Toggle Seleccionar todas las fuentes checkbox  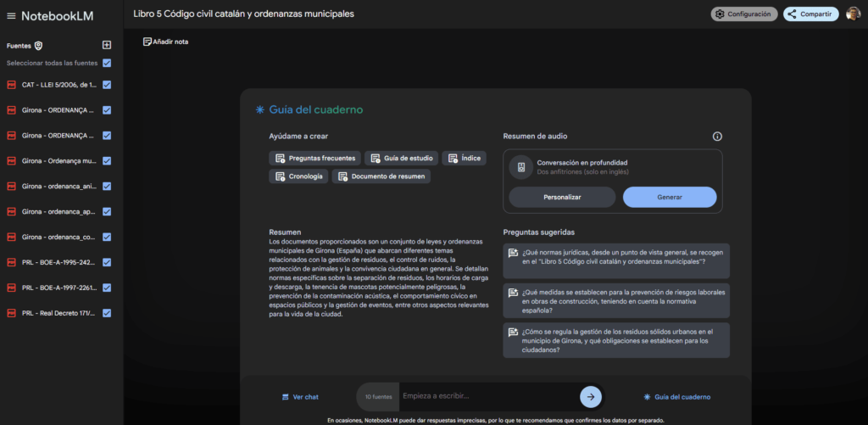click(107, 63)
